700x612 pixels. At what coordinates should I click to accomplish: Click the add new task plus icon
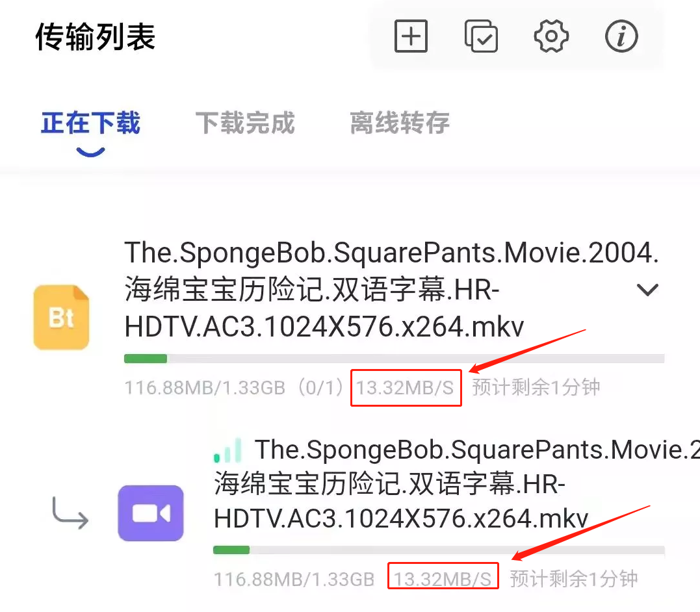click(x=411, y=36)
